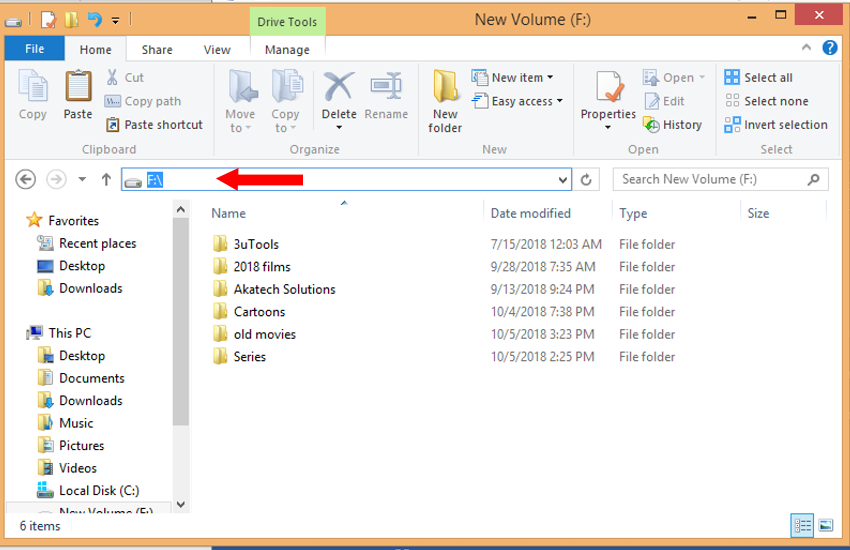Viewport: 850px width, 550px height.
Task: Click the navigation pane scroll down arrow
Action: click(x=181, y=504)
